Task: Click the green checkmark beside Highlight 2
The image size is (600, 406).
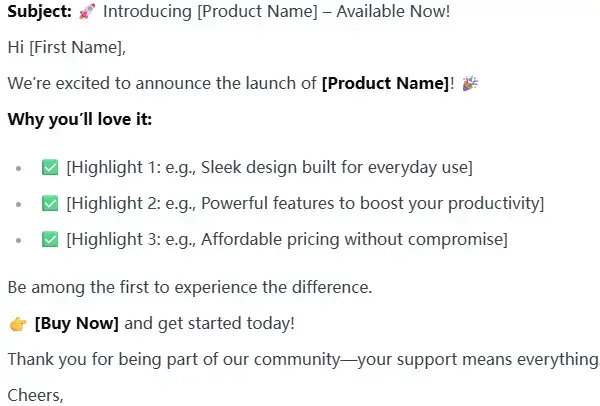Action: click(50, 203)
